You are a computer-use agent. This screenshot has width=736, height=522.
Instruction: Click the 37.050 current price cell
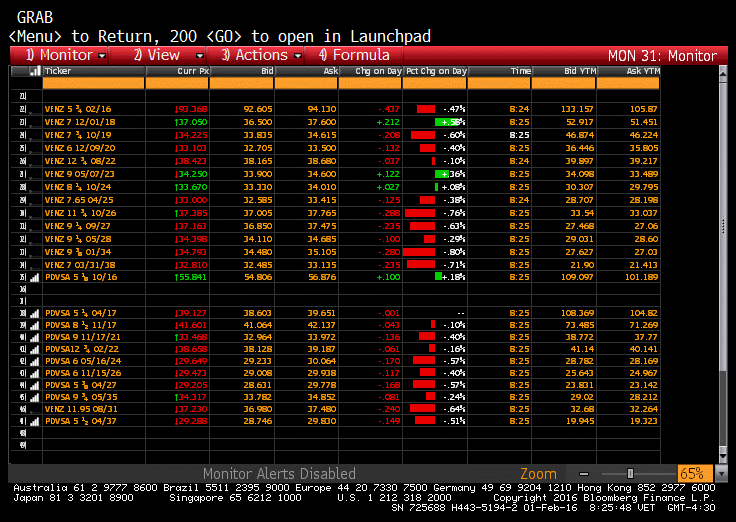[191, 122]
